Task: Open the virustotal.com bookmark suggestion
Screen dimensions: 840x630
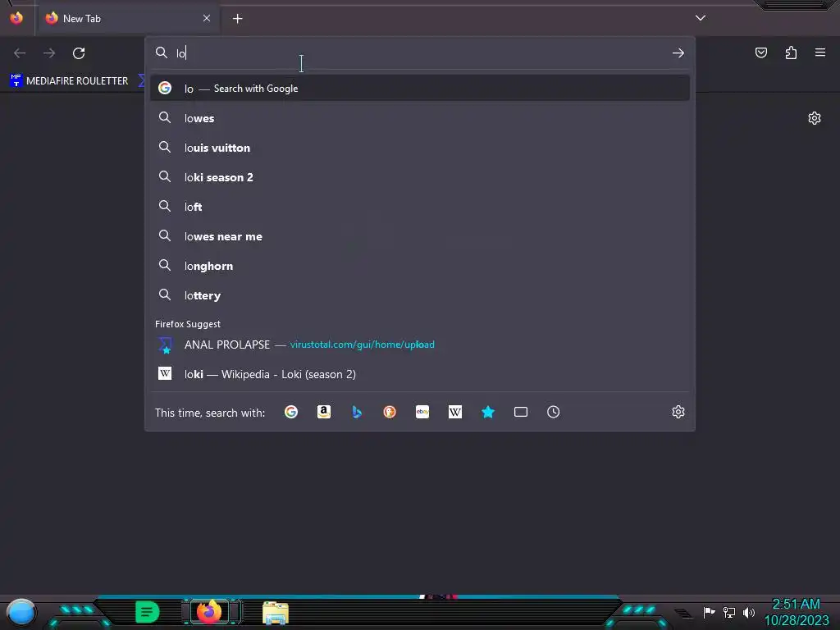Action: tap(420, 345)
